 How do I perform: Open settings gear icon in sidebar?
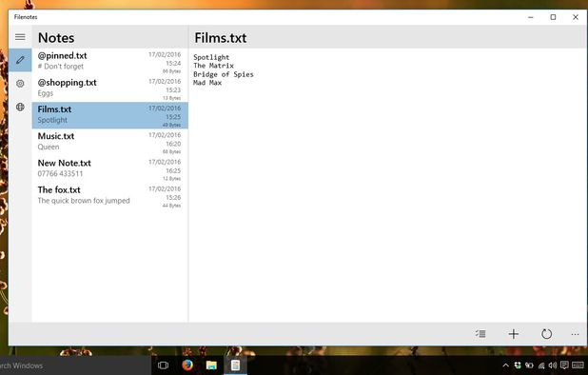tap(20, 83)
